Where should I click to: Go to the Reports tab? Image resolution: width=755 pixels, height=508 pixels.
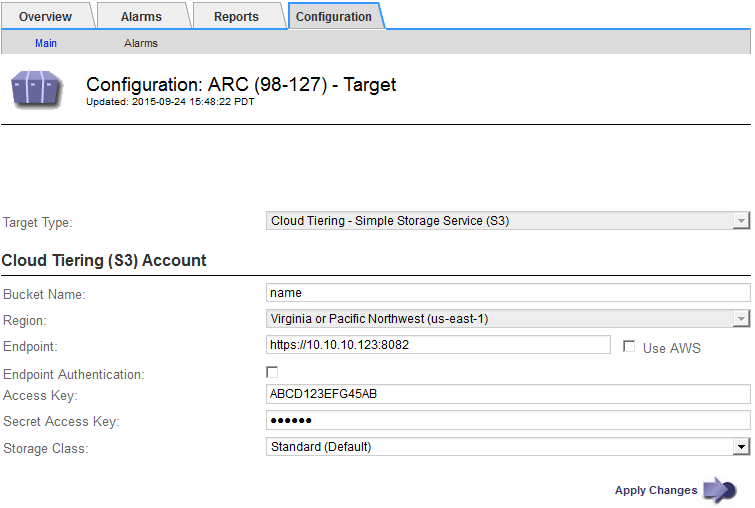point(236,17)
